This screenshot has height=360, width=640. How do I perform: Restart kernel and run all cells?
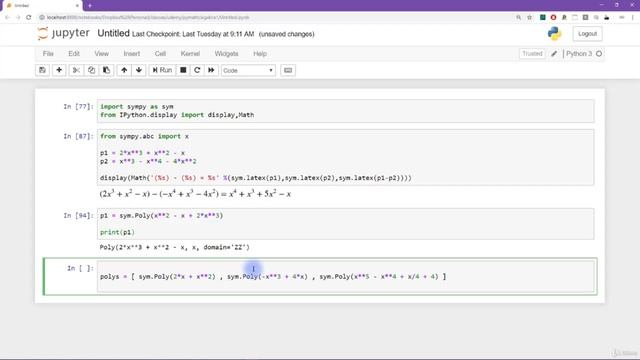pos(211,70)
